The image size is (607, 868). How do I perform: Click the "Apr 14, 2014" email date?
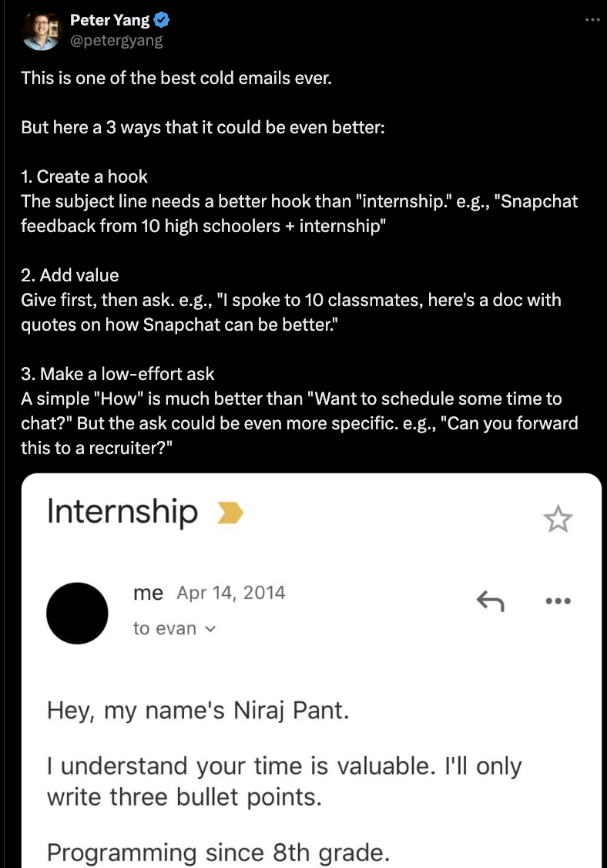pos(231,593)
